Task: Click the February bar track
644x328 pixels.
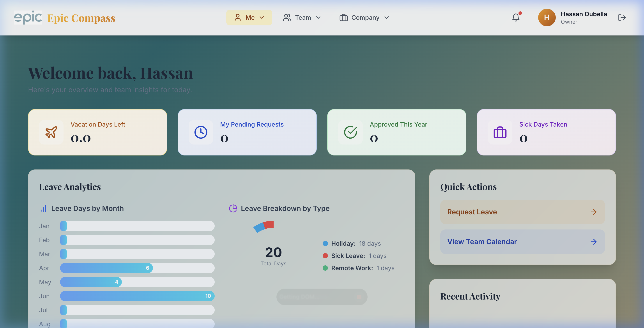Action: (137, 240)
